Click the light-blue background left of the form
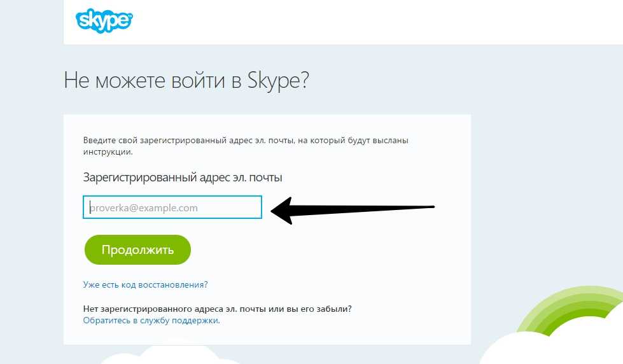Image resolution: width=623 pixels, height=364 pixels. point(32,223)
